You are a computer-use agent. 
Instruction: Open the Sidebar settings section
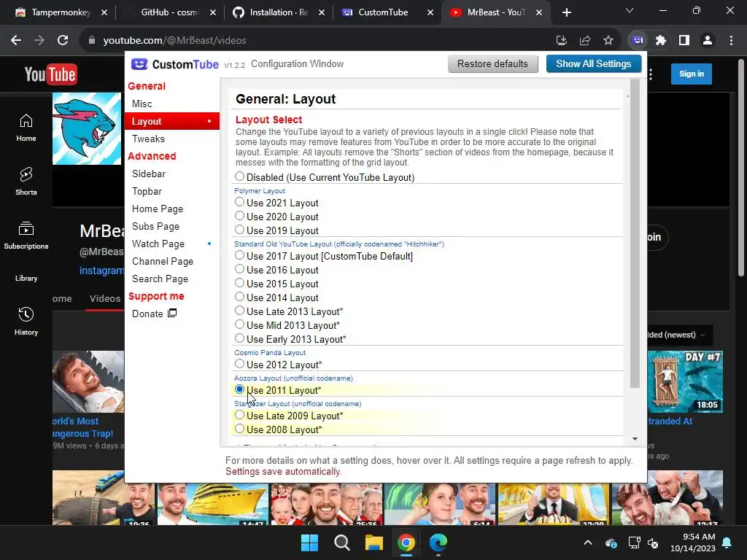(171, 174)
